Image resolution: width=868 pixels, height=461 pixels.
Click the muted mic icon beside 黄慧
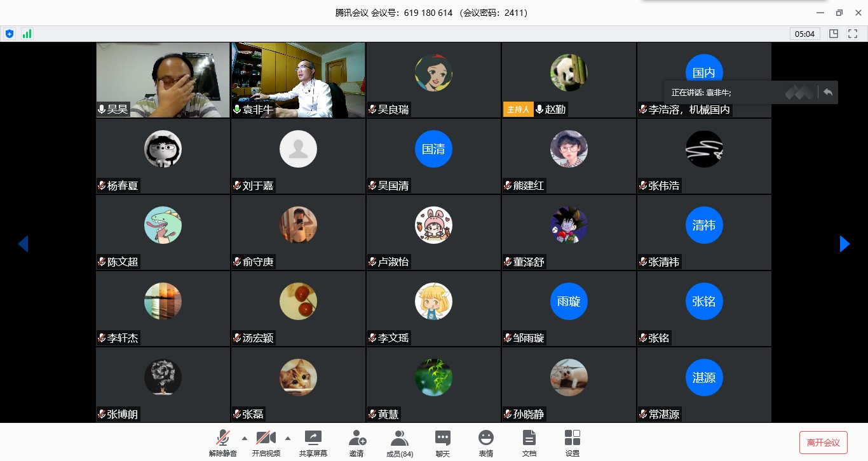(372, 414)
